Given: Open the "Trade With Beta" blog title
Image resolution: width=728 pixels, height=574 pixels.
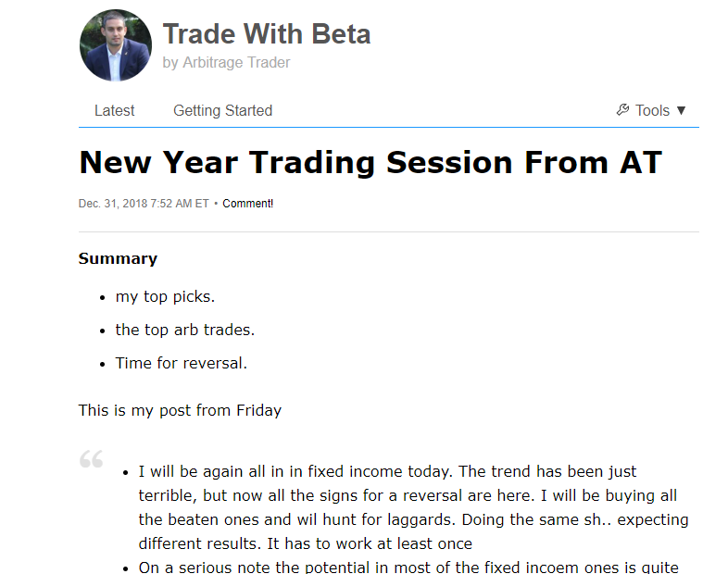Looking at the screenshot, I should click(x=267, y=34).
